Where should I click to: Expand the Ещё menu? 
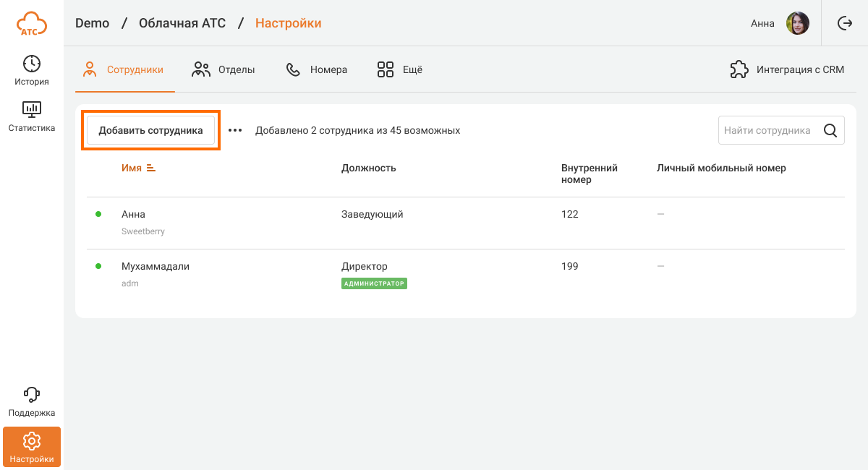click(400, 70)
